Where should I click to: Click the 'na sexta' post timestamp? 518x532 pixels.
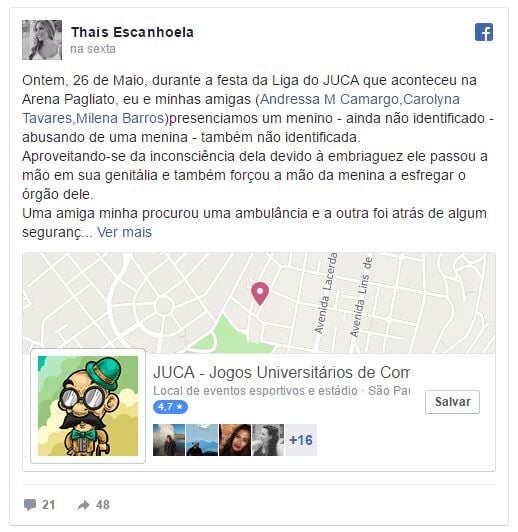tap(93, 49)
